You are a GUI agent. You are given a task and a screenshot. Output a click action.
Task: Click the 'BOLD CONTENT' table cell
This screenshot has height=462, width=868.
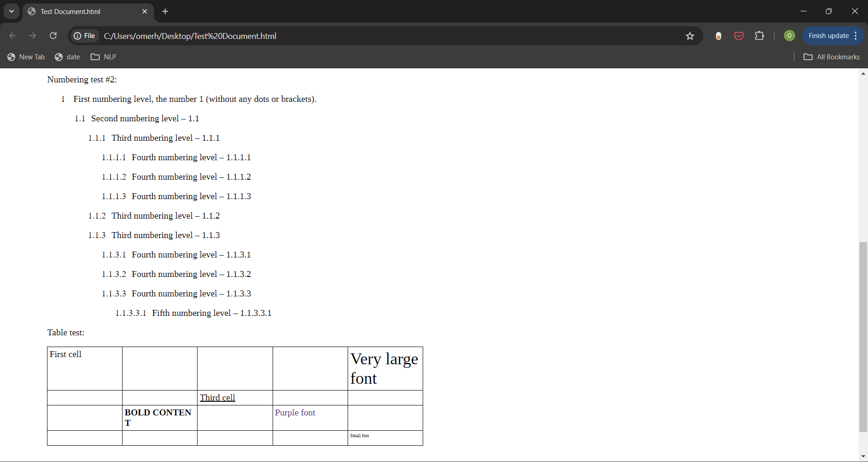coord(160,418)
